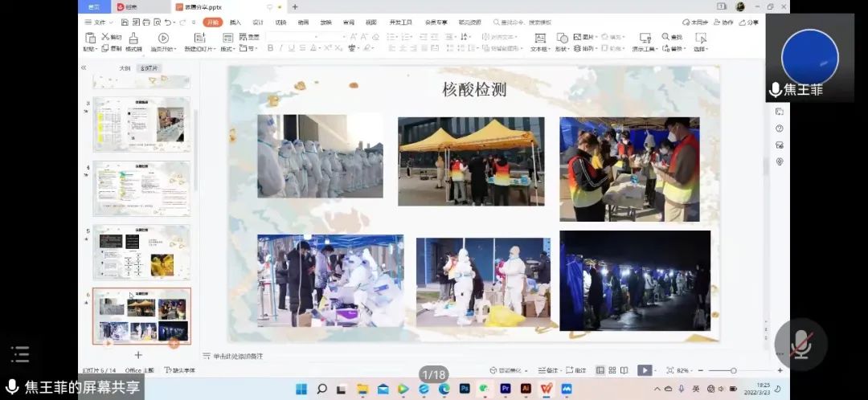Click the Paste icon in ribbon
The height and width of the screenshot is (400, 868).
(89, 39)
